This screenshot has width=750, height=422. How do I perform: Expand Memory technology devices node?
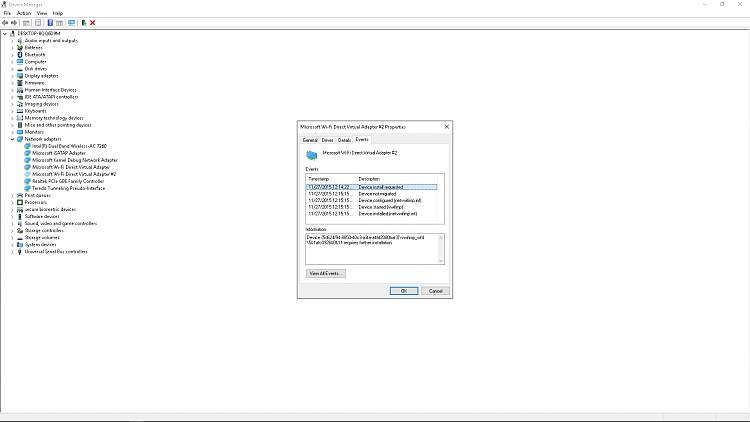[x=12, y=118]
